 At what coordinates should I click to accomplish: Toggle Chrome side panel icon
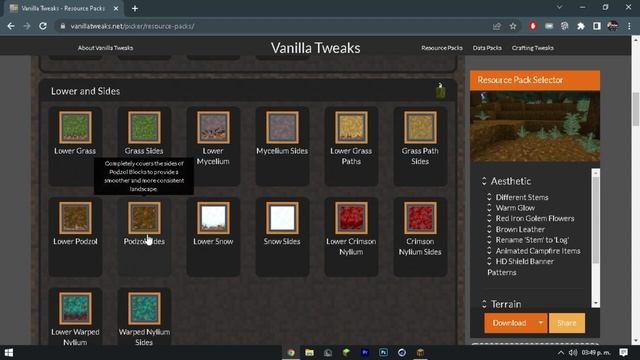(596, 26)
